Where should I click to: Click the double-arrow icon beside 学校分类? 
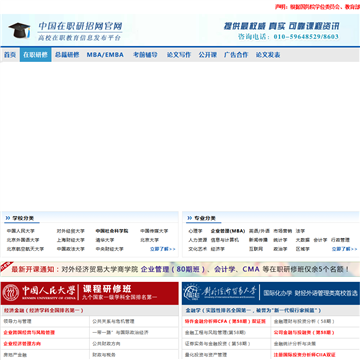8,218
